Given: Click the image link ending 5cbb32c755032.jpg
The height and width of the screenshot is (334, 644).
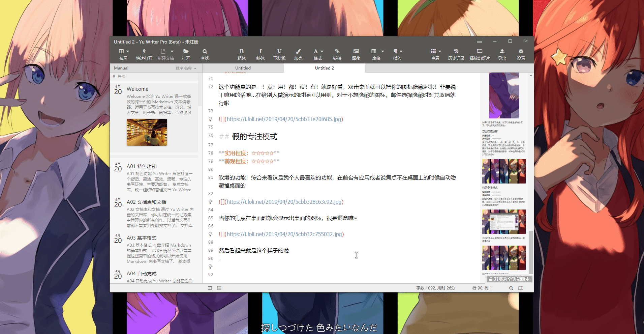Looking at the screenshot, I should pos(281,234).
